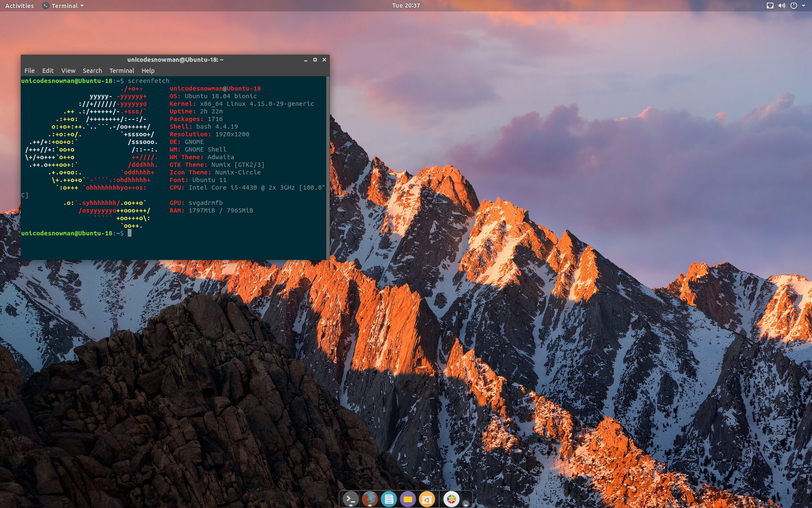
Task: Click the wired network icon in top bar
Action: 770,6
